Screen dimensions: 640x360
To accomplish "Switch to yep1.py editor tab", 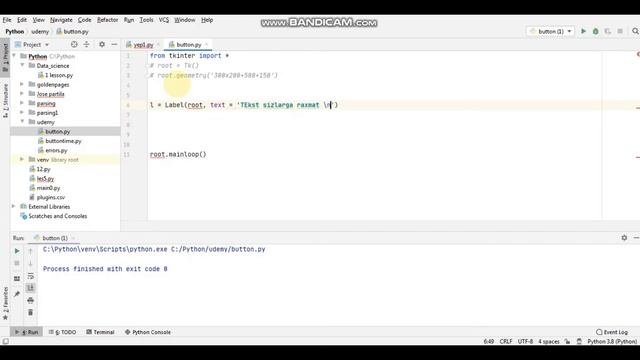I will [143, 44].
